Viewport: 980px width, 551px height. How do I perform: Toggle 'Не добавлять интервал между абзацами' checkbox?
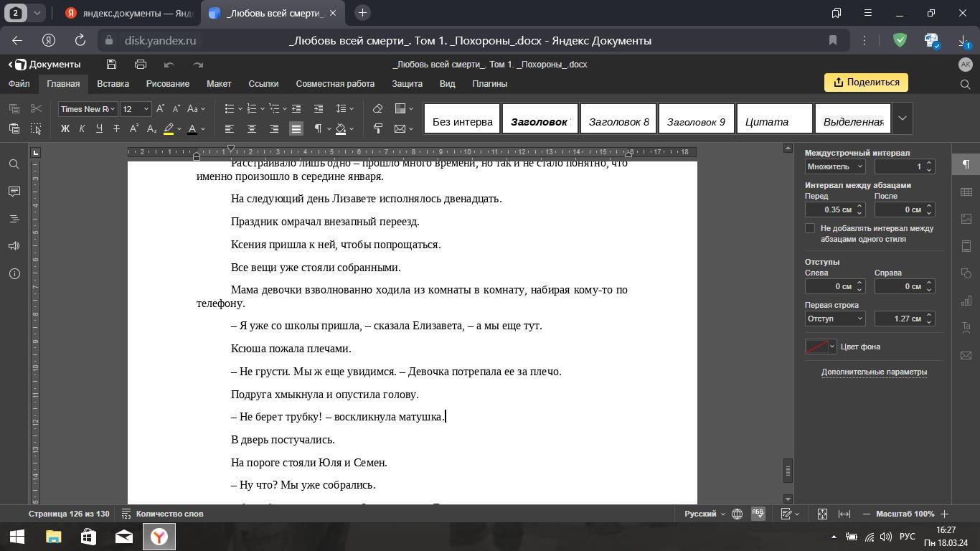coord(810,228)
